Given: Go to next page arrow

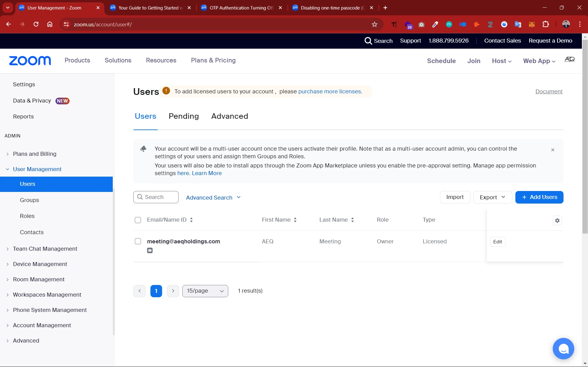Looking at the screenshot, I should click(x=173, y=291).
